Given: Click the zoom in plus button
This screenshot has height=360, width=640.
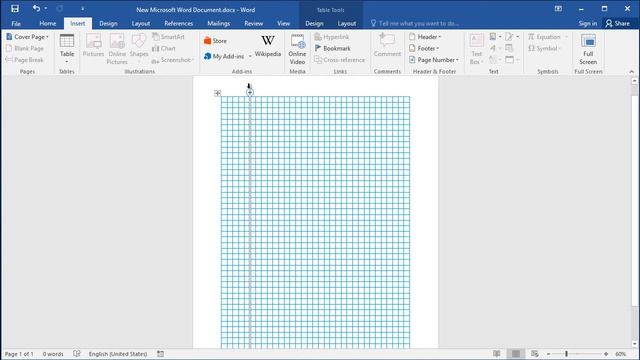Looking at the screenshot, I should (x=606, y=354).
